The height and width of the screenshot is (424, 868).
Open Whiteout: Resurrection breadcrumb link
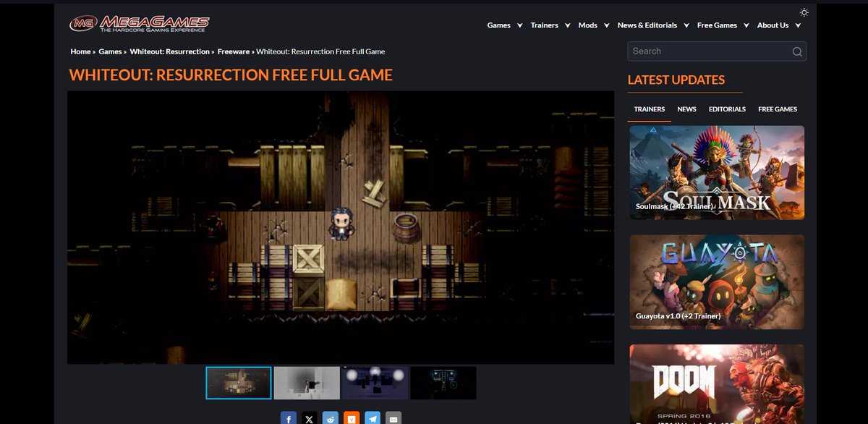(169, 51)
